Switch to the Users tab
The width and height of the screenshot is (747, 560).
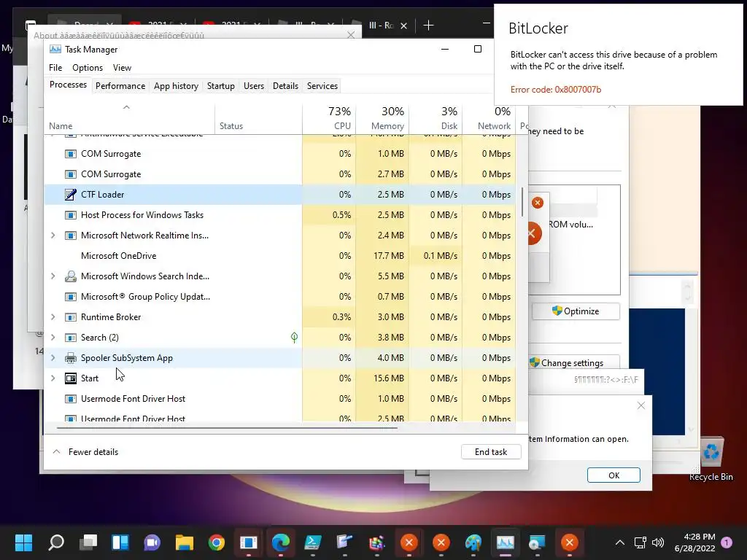tap(253, 86)
